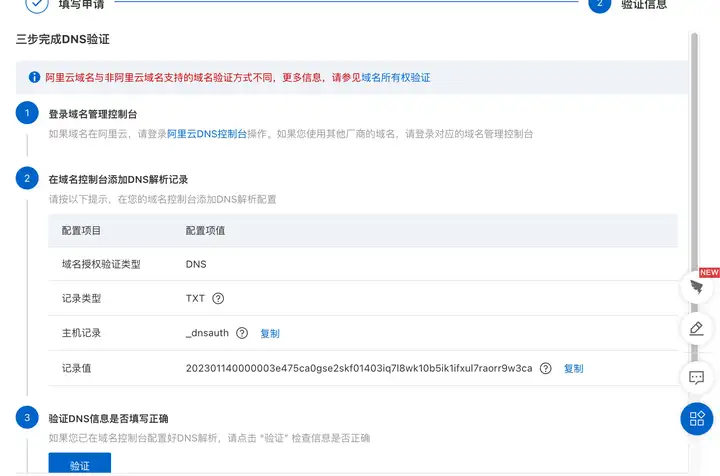Click the step 1 circle for 登录域名管理控制台
Image resolution: width=720 pixels, height=476 pixels.
tap(28, 113)
